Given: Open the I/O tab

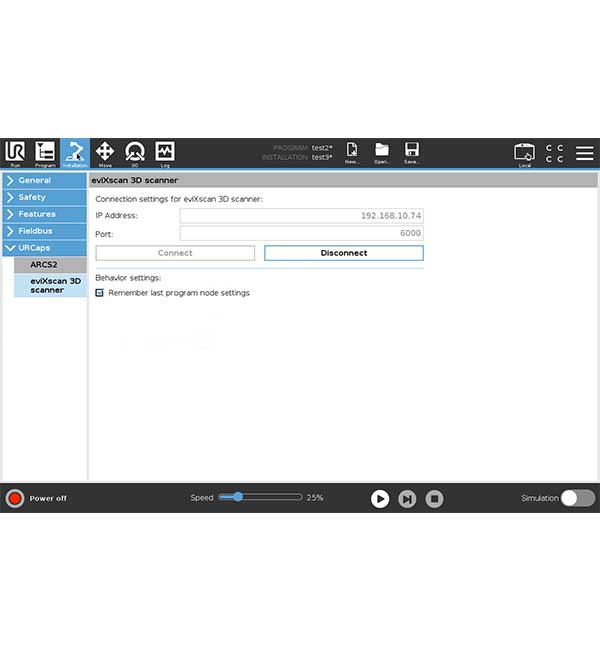Looking at the screenshot, I should tap(135, 153).
